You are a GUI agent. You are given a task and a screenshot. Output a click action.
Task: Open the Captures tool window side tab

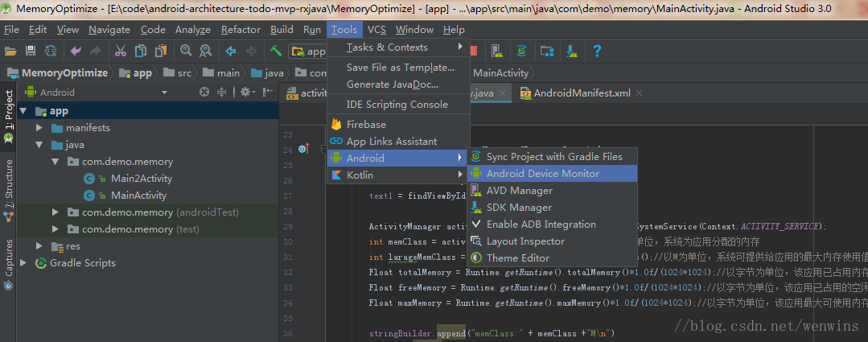pyautogui.click(x=8, y=265)
